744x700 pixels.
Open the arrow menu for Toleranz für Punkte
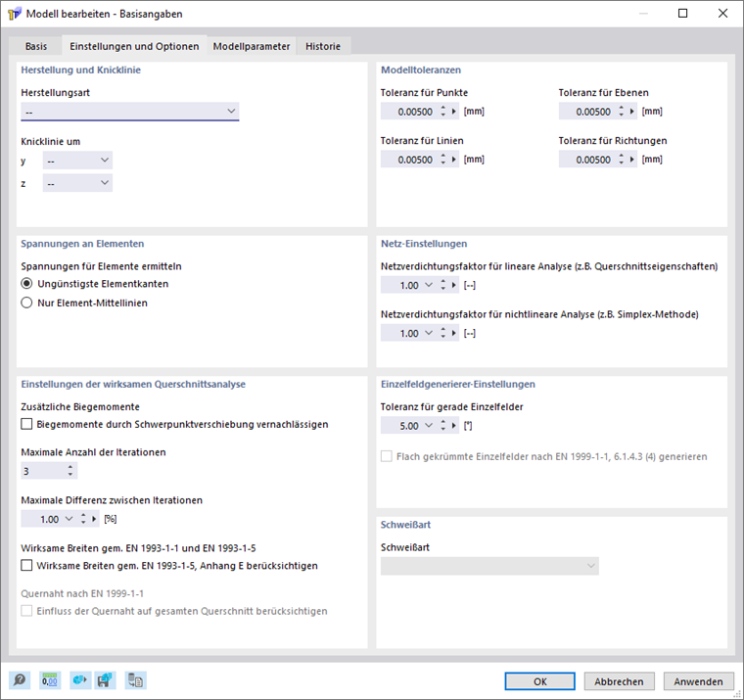454,112
